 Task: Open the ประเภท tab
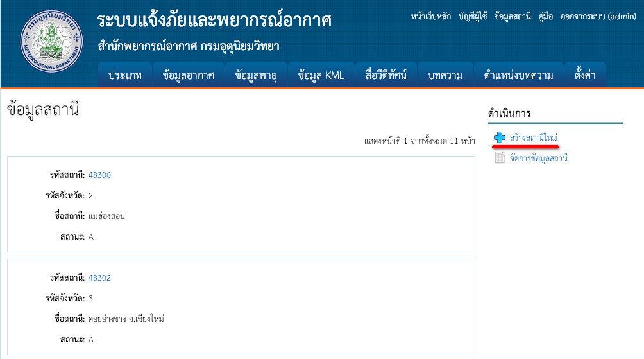click(125, 75)
